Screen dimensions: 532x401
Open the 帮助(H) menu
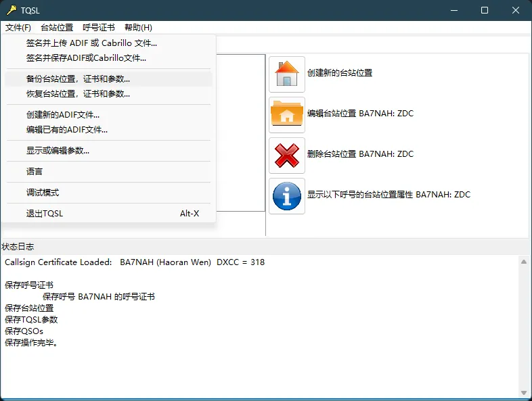(x=138, y=28)
